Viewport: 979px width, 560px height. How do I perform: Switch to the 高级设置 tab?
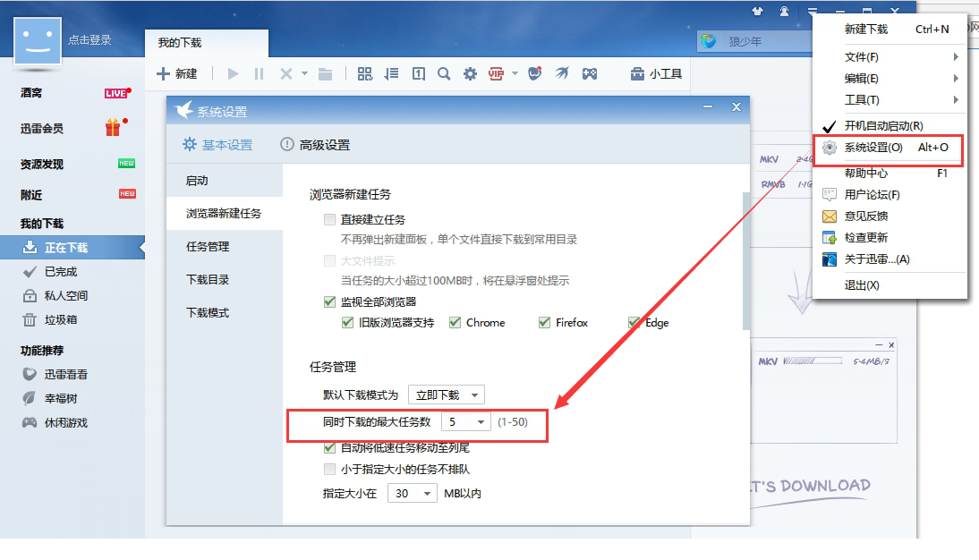pos(315,145)
